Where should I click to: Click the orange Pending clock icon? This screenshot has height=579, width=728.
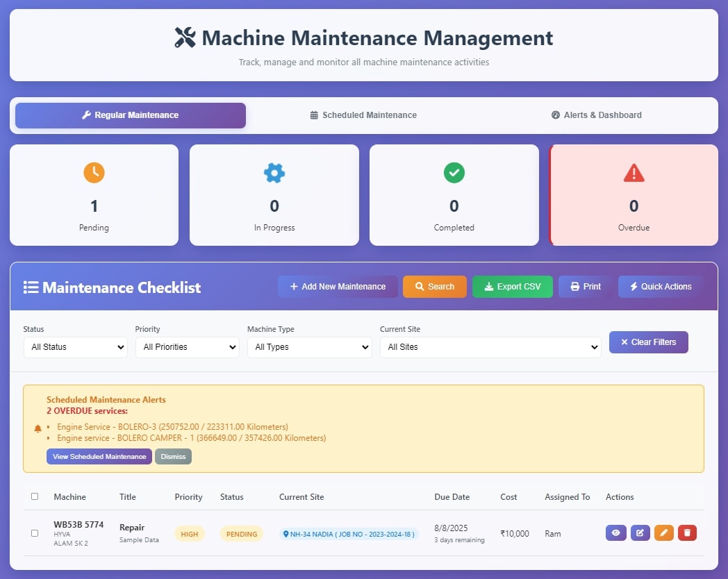pos(94,173)
